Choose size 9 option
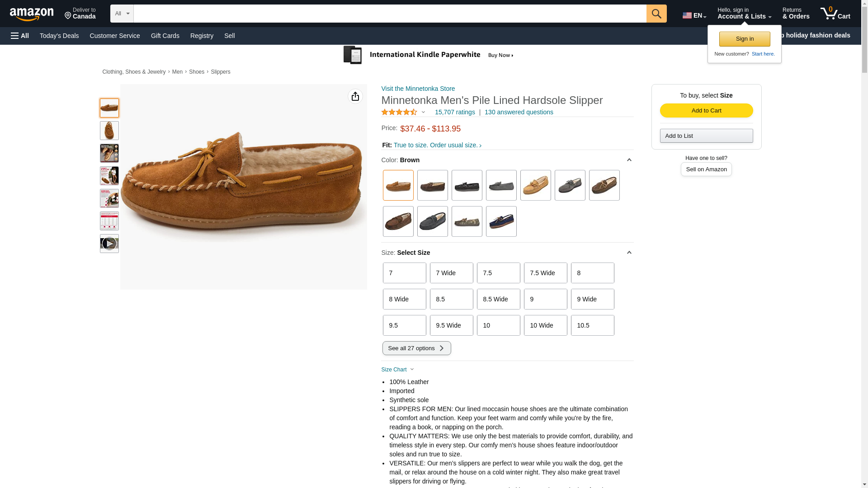The image size is (868, 488). pyautogui.click(x=545, y=299)
